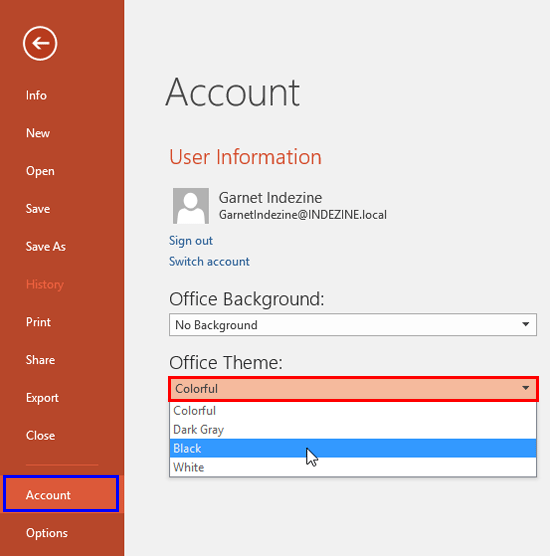
Task: Open the Save As page
Action: [46, 246]
